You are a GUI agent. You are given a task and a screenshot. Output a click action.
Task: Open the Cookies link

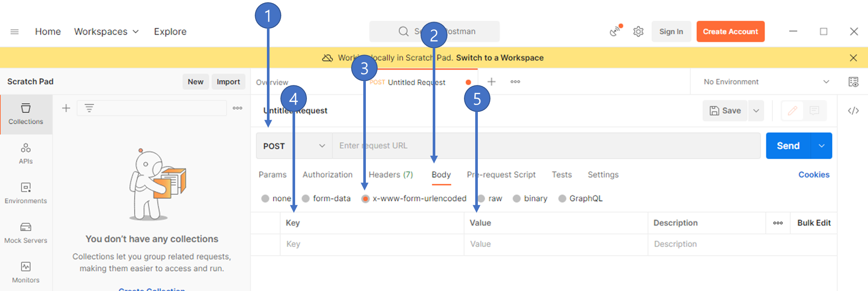point(814,174)
